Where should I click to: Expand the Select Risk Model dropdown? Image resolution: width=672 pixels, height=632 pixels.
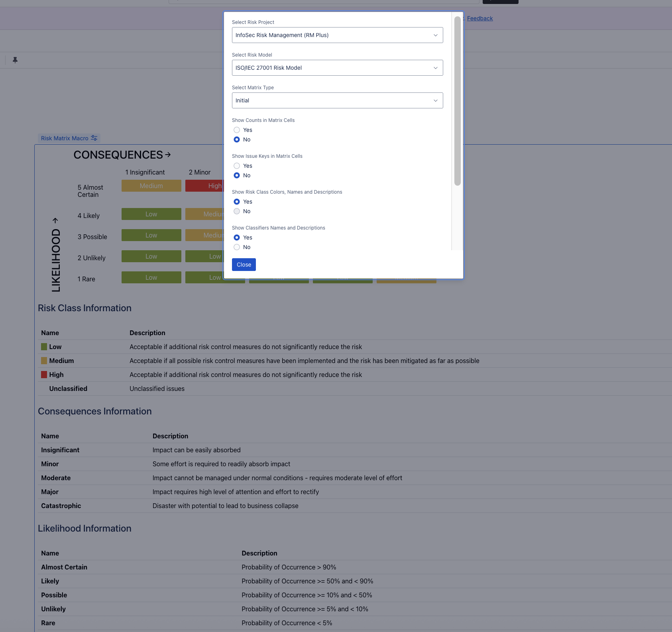coord(337,68)
